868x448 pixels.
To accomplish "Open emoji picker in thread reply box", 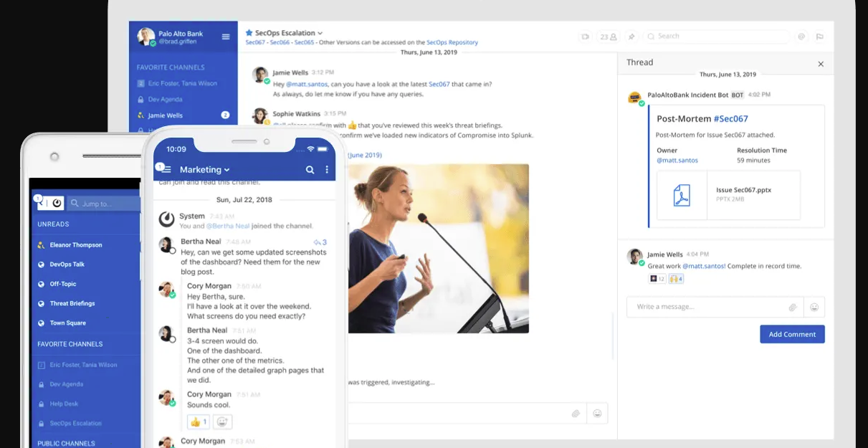I will pyautogui.click(x=814, y=307).
